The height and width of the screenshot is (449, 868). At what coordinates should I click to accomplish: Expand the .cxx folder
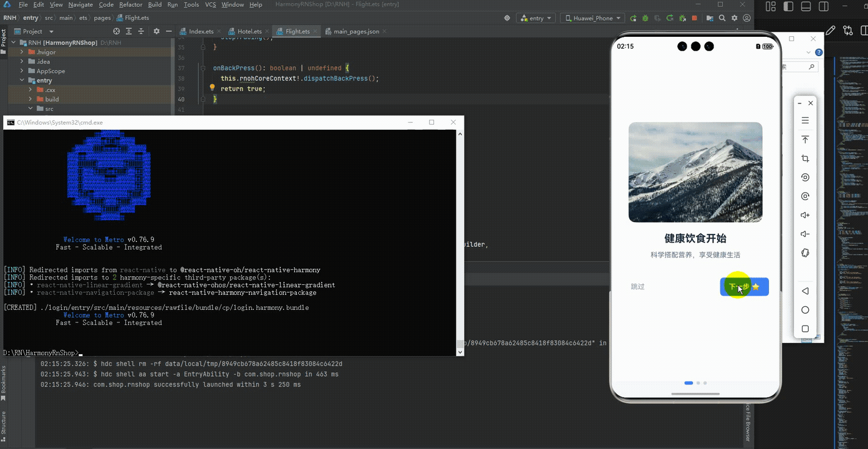point(31,90)
